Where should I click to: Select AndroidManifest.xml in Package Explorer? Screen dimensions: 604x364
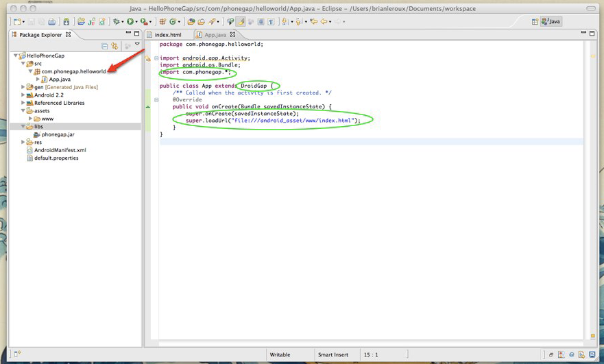point(60,150)
